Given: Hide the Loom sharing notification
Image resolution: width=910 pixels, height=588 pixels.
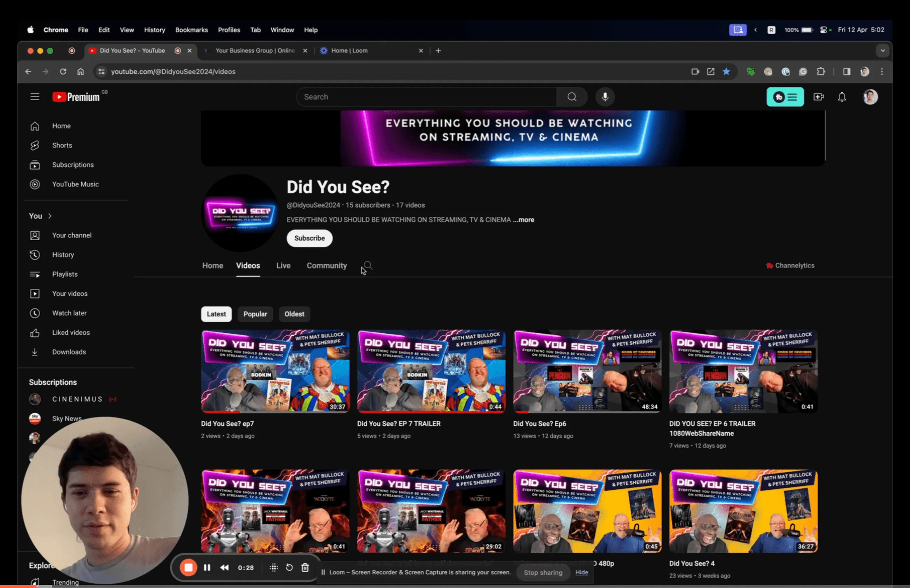Looking at the screenshot, I should point(581,572).
